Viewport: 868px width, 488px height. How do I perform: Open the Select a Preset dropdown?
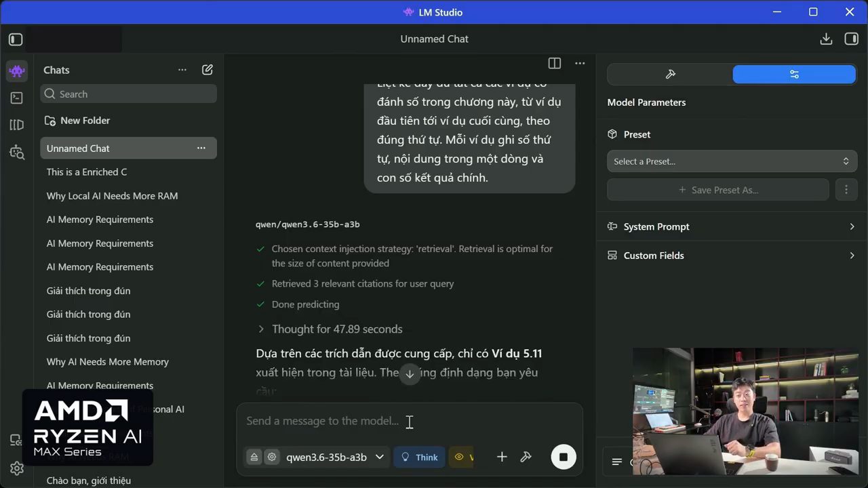point(732,161)
